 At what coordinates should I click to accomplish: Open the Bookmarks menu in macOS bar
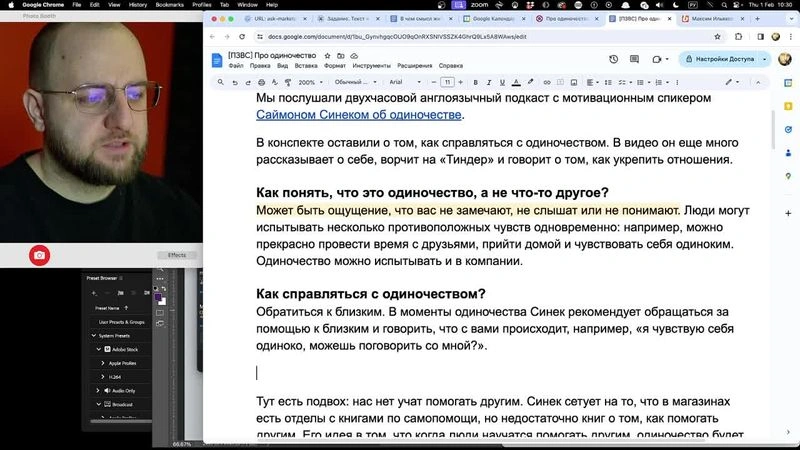[x=169, y=5]
